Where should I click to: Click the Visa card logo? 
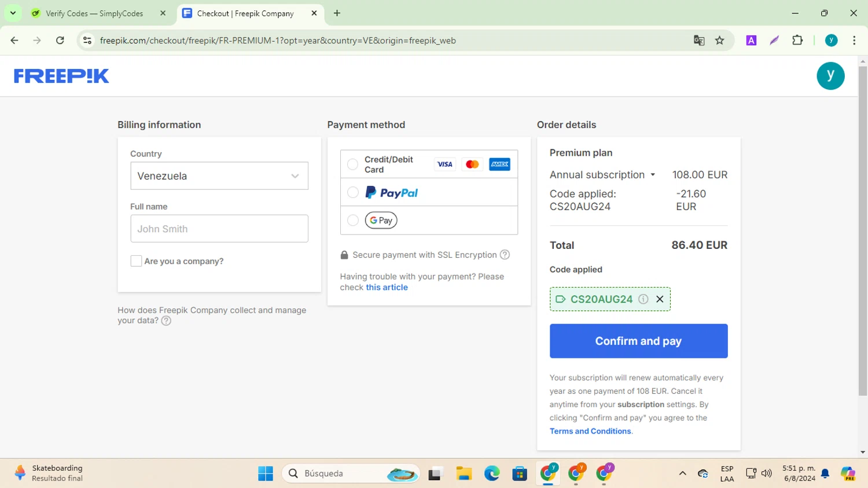coord(444,164)
